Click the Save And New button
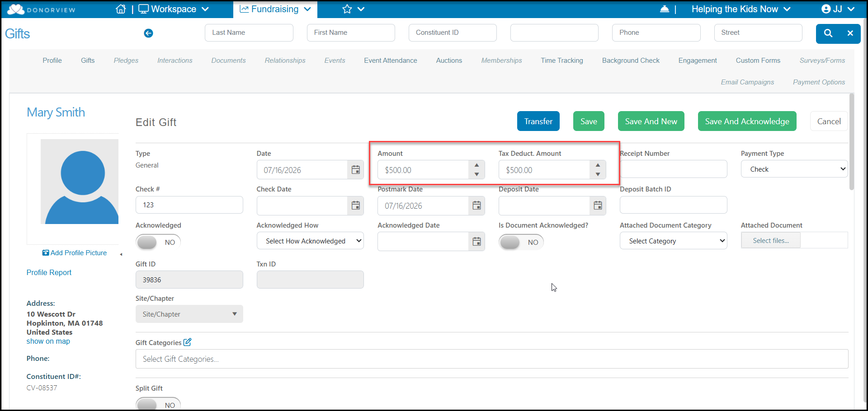Screen dimensions: 868x411 (651, 121)
